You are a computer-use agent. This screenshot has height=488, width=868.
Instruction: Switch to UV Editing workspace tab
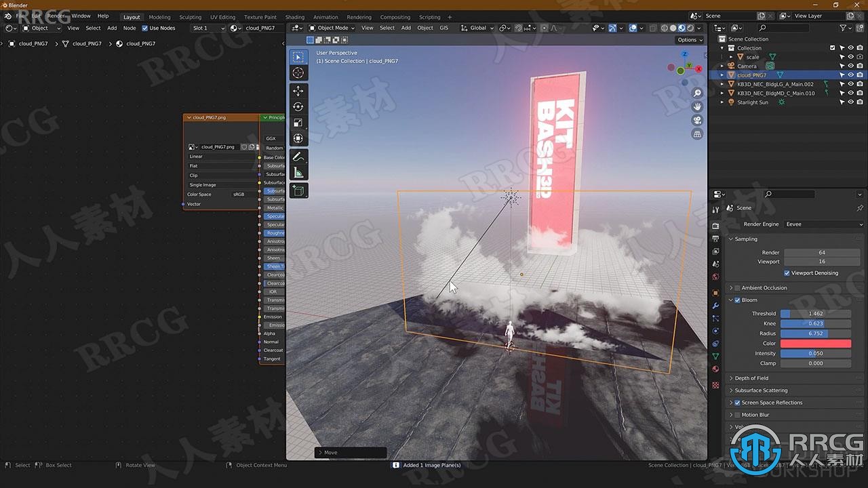(x=222, y=17)
